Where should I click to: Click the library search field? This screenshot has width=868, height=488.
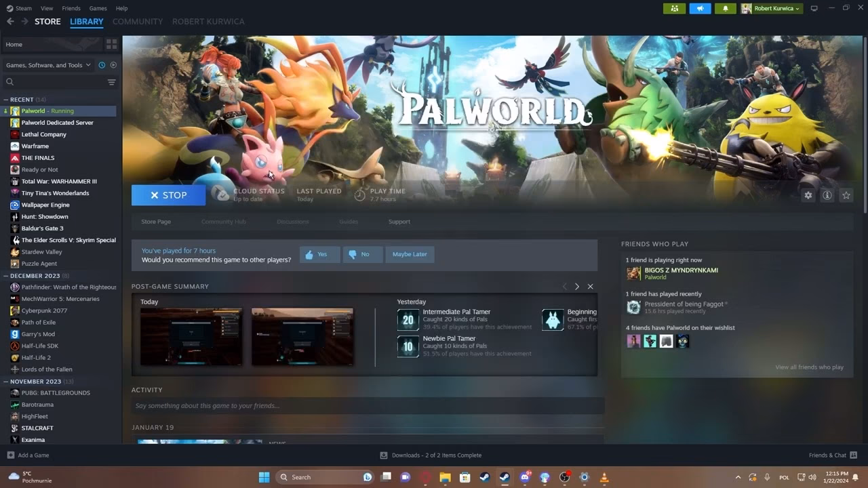click(x=54, y=82)
